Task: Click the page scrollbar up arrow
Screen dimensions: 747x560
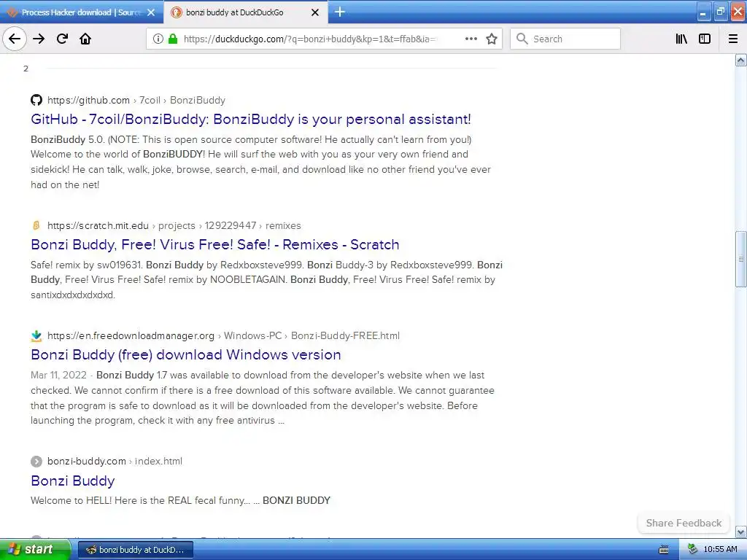Action: pyautogui.click(x=741, y=60)
